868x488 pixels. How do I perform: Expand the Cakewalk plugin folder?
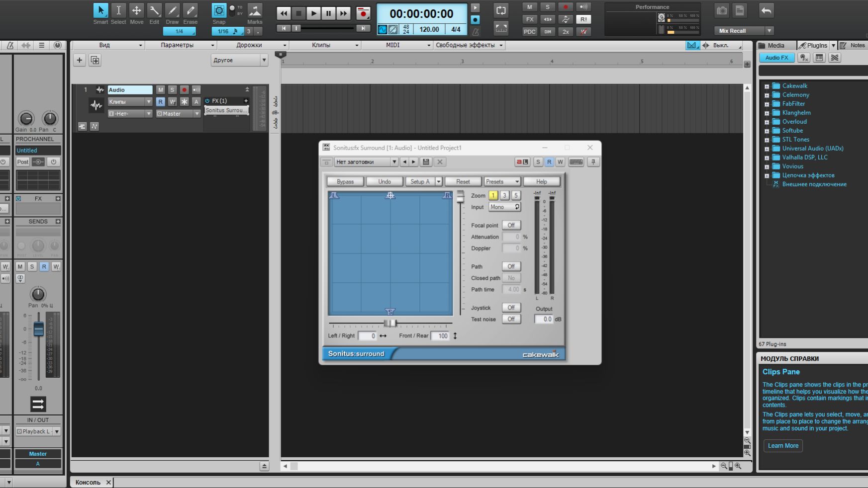tap(767, 86)
